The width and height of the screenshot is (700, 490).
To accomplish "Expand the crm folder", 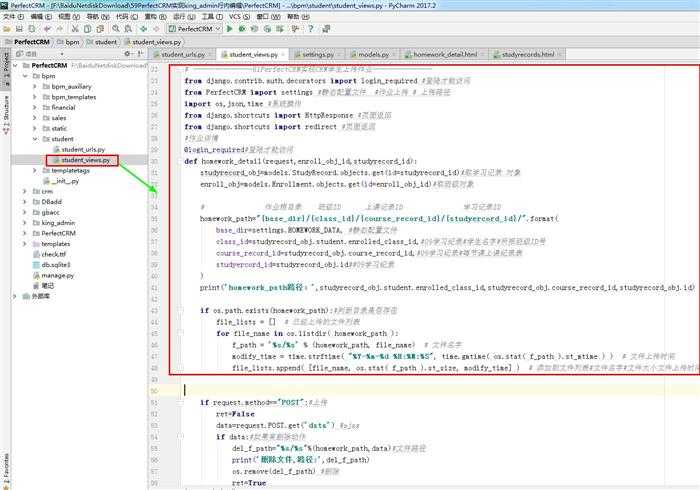I will tap(25, 191).
